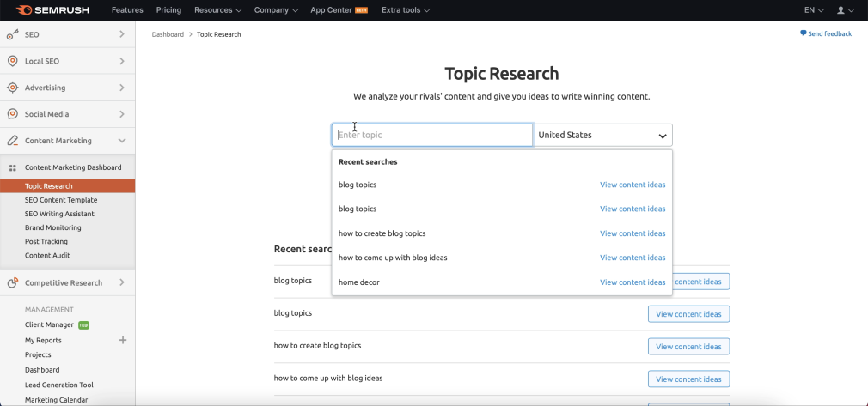
Task: Click the Social Media chat icon
Action: [x=13, y=114]
